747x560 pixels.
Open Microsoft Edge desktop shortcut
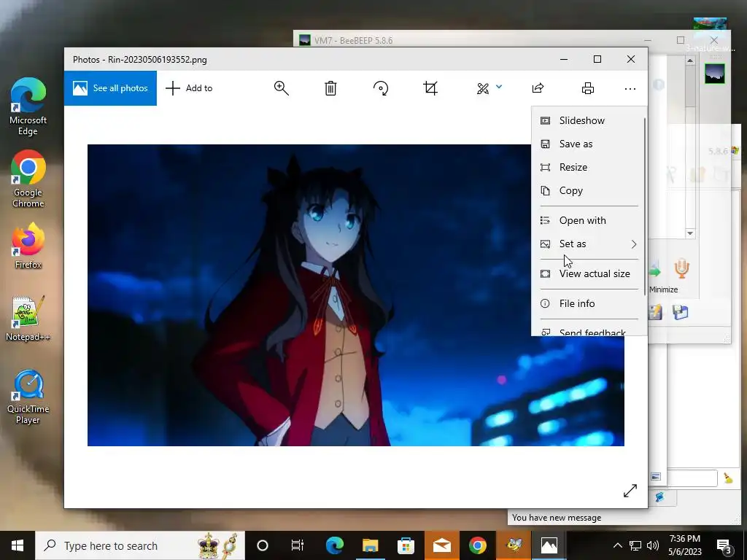pos(28,106)
